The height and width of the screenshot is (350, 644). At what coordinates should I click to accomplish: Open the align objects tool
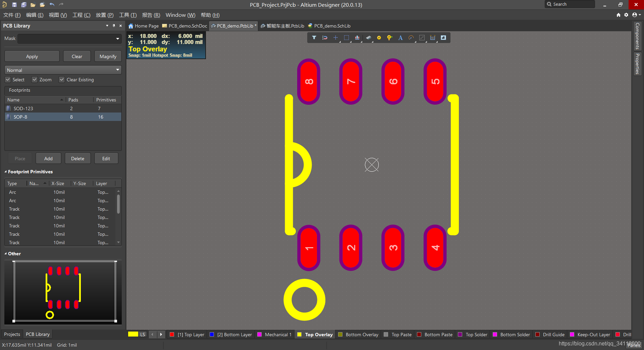357,38
